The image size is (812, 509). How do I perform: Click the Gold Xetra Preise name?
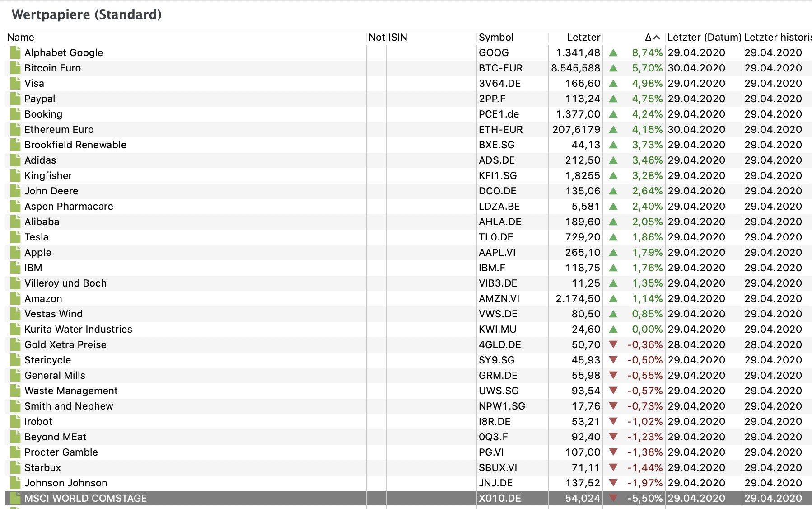pyautogui.click(x=65, y=344)
